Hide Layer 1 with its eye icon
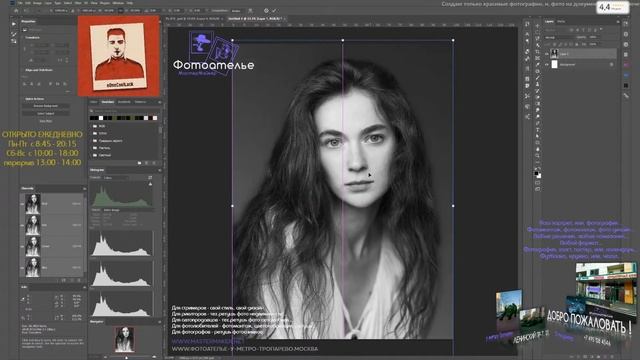 547,54
